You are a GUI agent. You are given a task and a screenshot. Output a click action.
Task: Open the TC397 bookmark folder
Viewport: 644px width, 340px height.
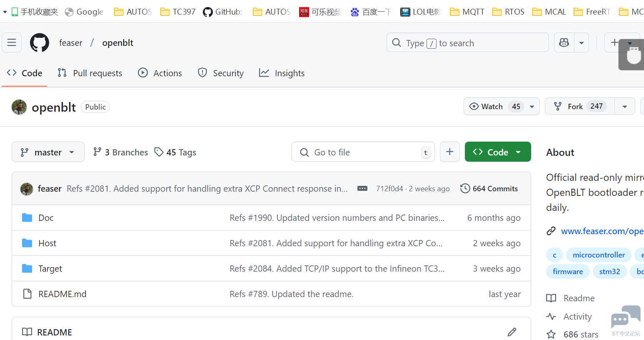(178, 12)
